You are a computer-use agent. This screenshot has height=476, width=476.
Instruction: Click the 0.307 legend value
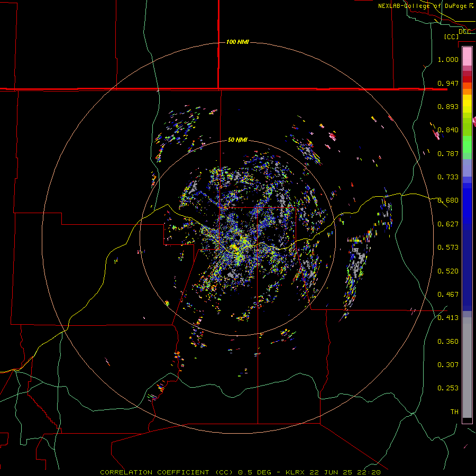pos(448,365)
